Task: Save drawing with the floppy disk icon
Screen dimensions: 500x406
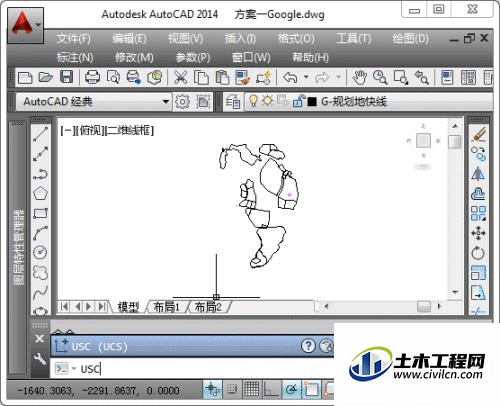Action: tap(66, 78)
